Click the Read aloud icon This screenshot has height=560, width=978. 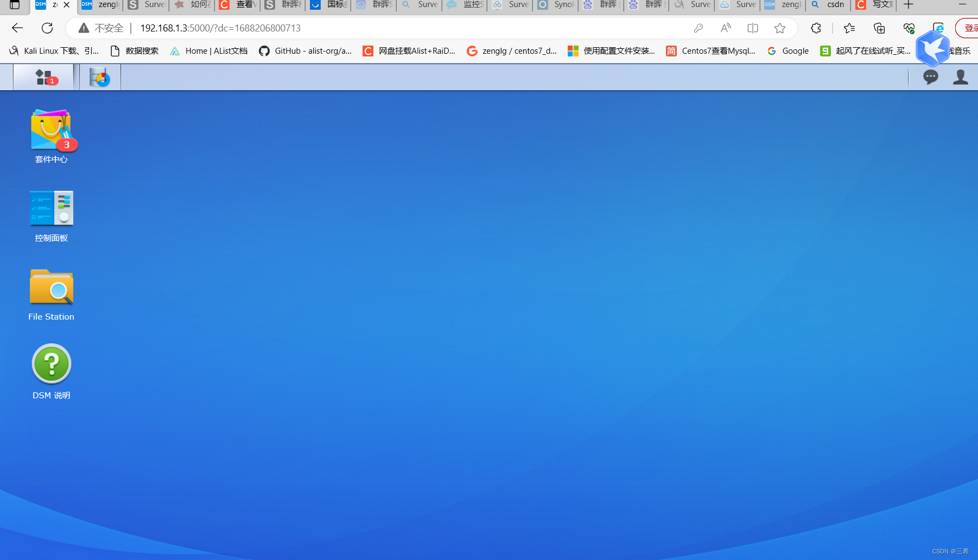tap(726, 28)
